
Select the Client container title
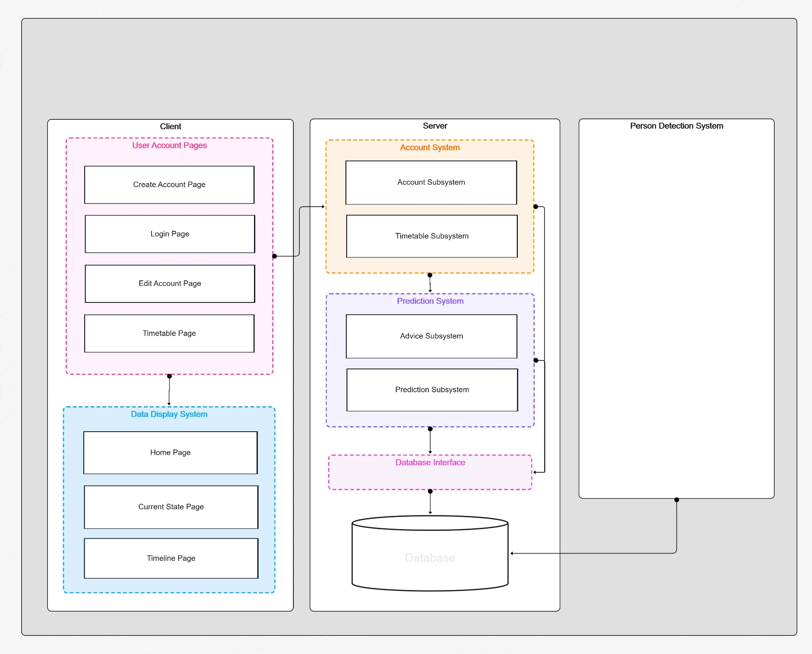(x=170, y=126)
